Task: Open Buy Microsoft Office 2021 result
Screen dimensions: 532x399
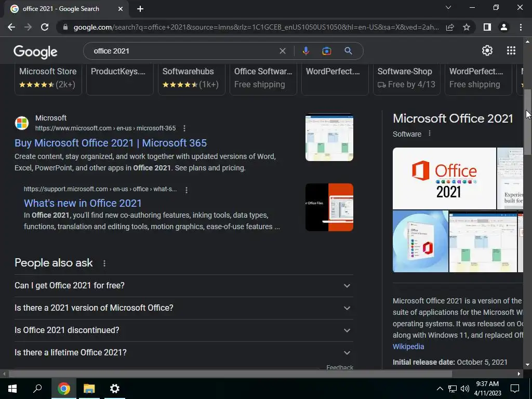Action: 111,143
